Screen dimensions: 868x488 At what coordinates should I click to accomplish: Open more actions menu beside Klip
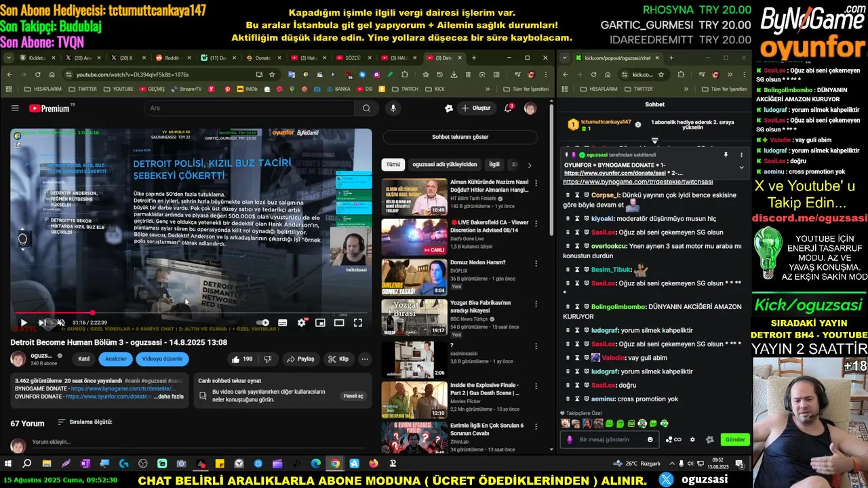click(x=365, y=359)
